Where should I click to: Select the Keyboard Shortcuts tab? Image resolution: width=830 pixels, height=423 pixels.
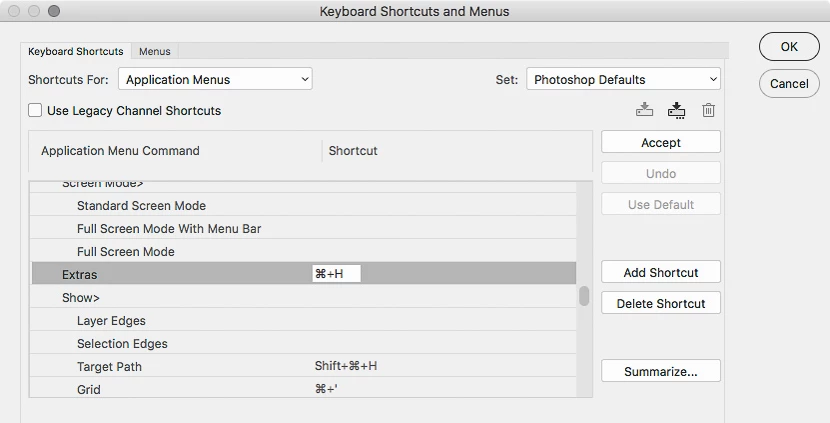76,51
